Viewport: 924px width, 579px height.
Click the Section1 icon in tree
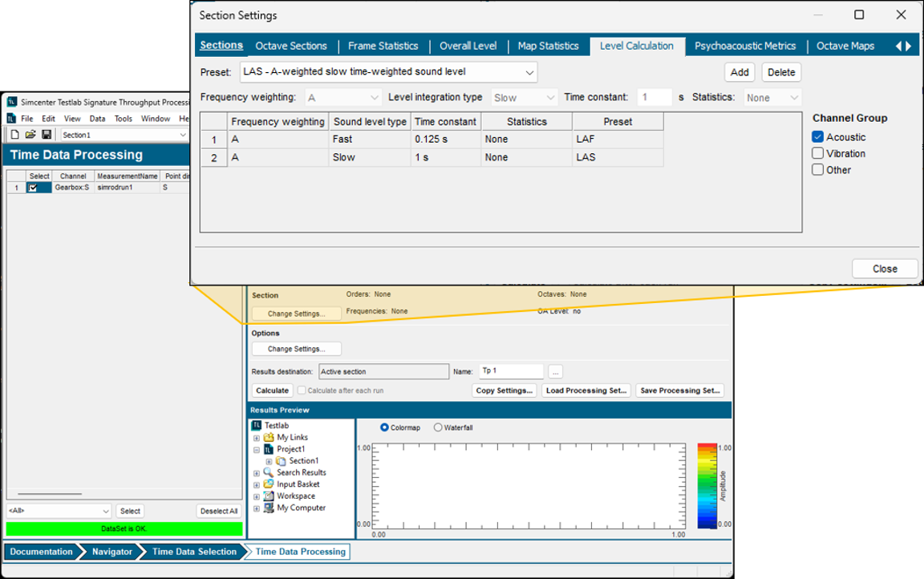point(281,460)
